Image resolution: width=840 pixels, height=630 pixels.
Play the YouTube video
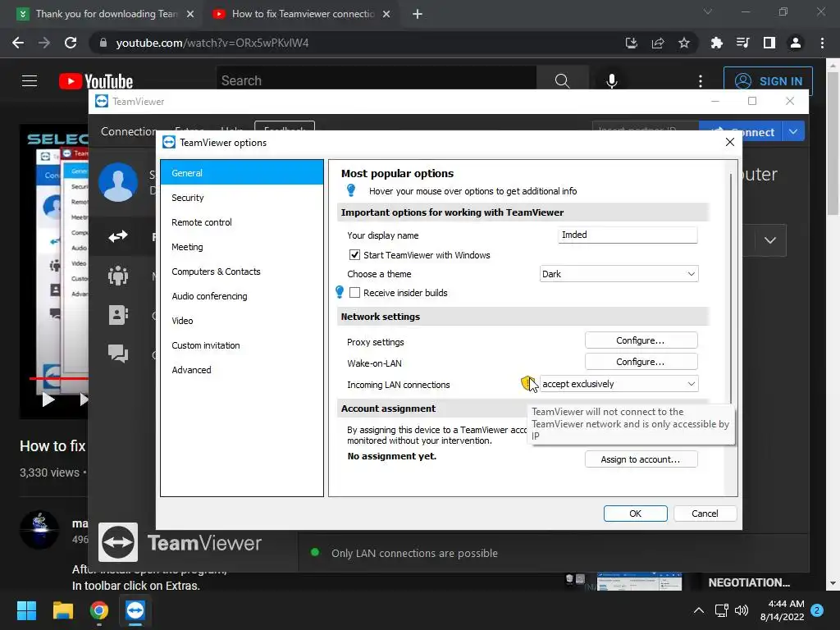pyautogui.click(x=48, y=399)
